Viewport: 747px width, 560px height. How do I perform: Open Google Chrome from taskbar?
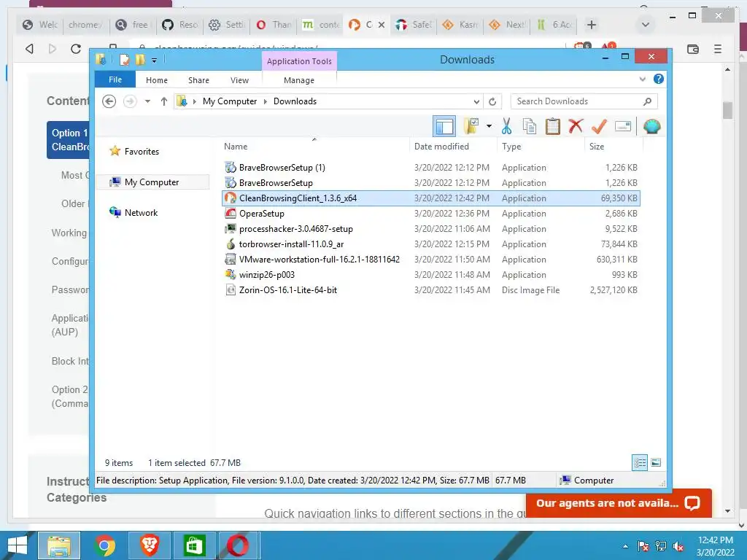tap(105, 545)
